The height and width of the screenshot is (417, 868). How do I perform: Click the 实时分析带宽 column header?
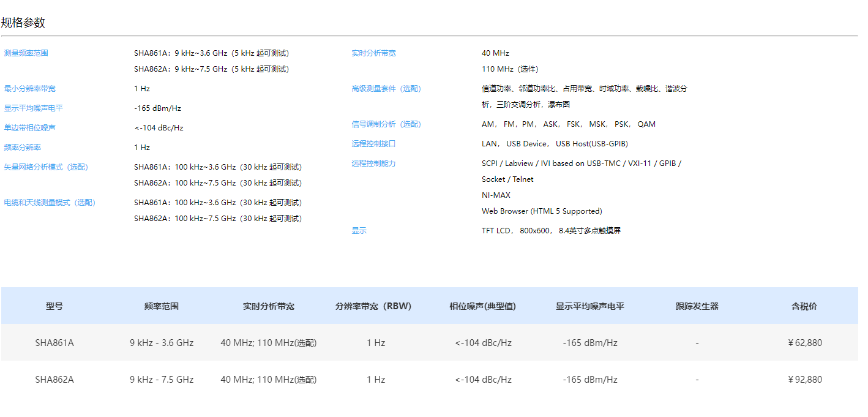pos(269,306)
